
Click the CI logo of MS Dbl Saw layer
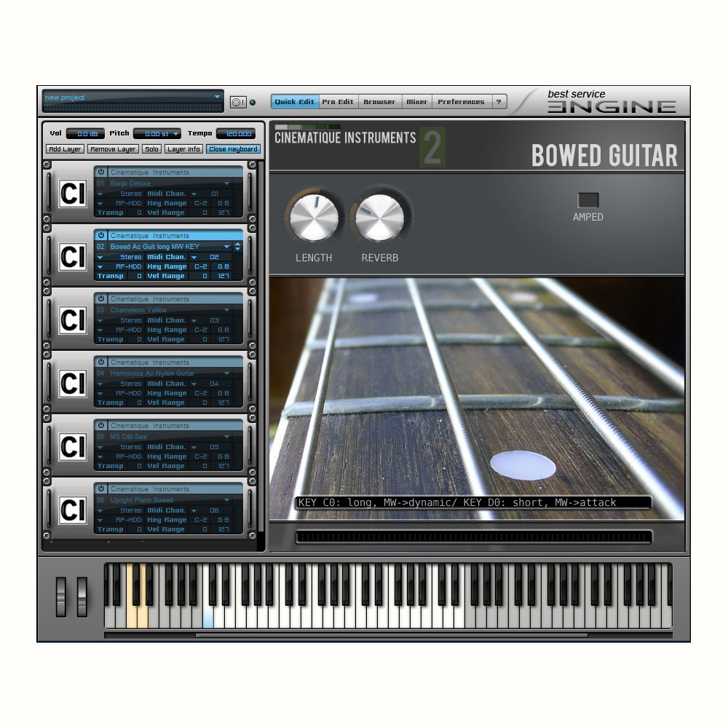point(73,447)
